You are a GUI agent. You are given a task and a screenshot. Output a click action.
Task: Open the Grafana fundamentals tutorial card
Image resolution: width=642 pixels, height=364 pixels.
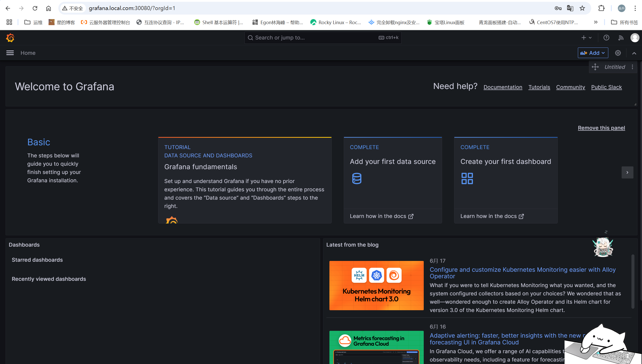[245, 180]
